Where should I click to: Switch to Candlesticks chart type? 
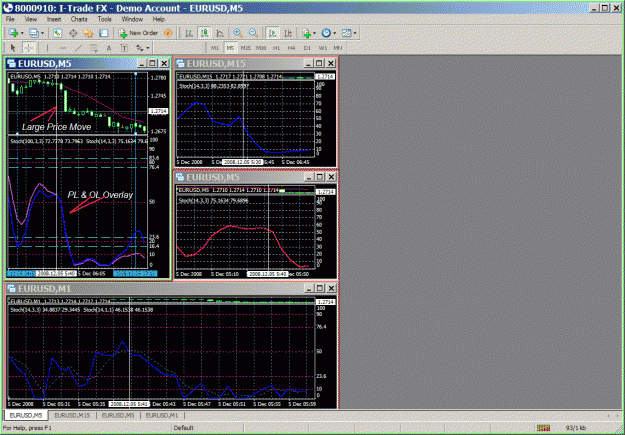204,33
